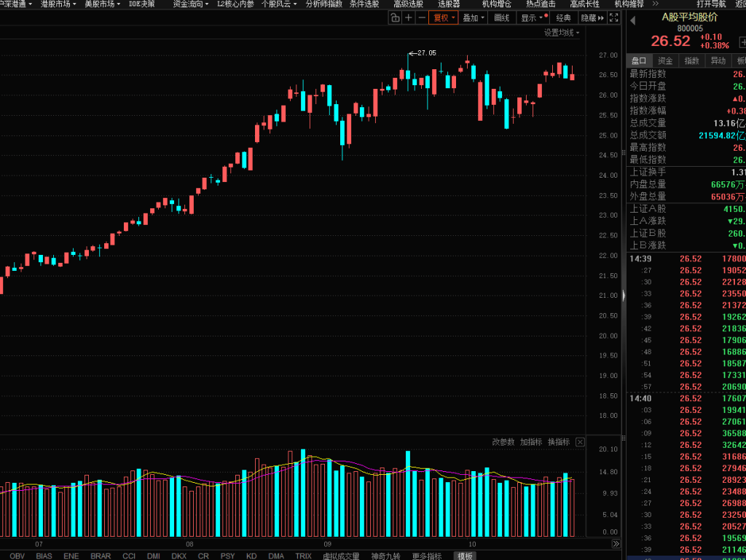The image size is (746, 560).
Task: Zoom in chart with plus icon
Action: [409, 18]
